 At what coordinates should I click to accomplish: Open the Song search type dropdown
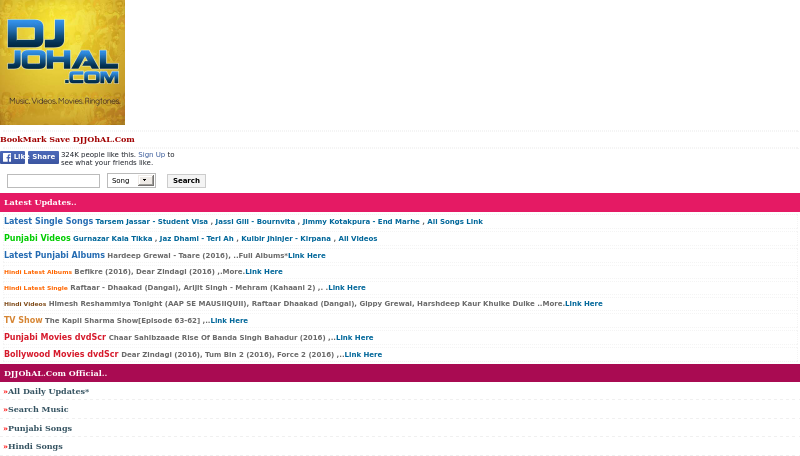[131, 181]
